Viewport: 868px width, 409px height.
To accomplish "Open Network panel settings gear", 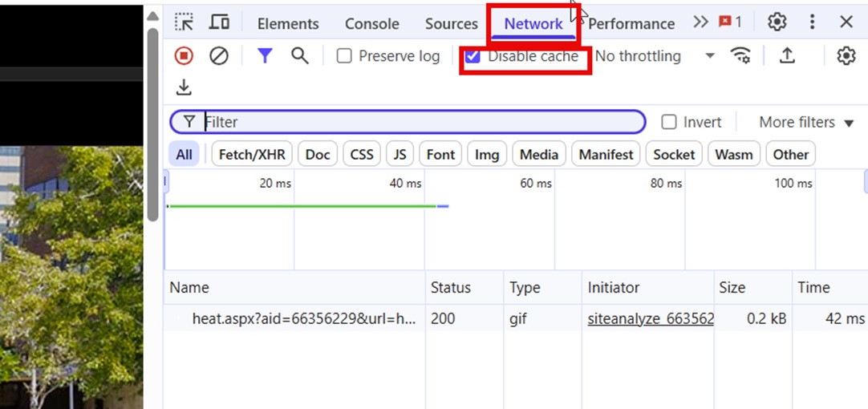I will click(846, 56).
